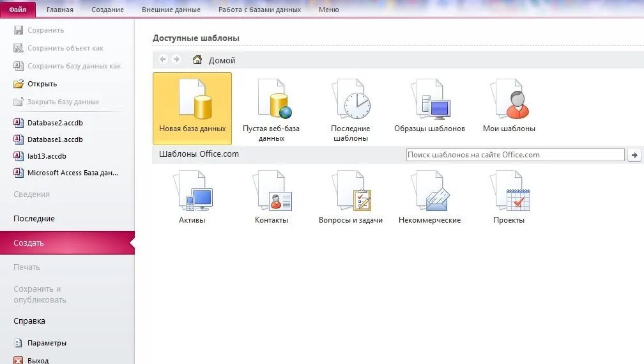Switch to the Главная ribbon tab
Image resolution: width=644 pixels, height=364 pixels.
tap(59, 10)
